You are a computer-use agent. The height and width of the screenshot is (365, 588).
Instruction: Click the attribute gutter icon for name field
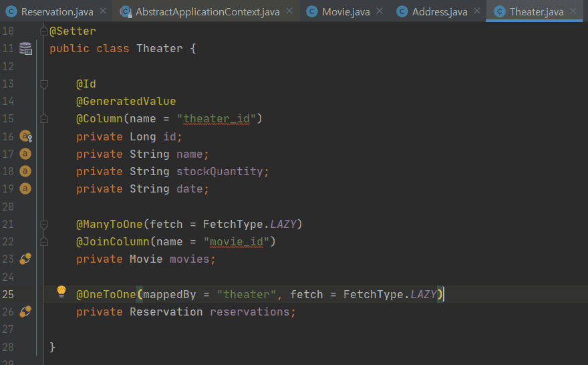[25, 154]
